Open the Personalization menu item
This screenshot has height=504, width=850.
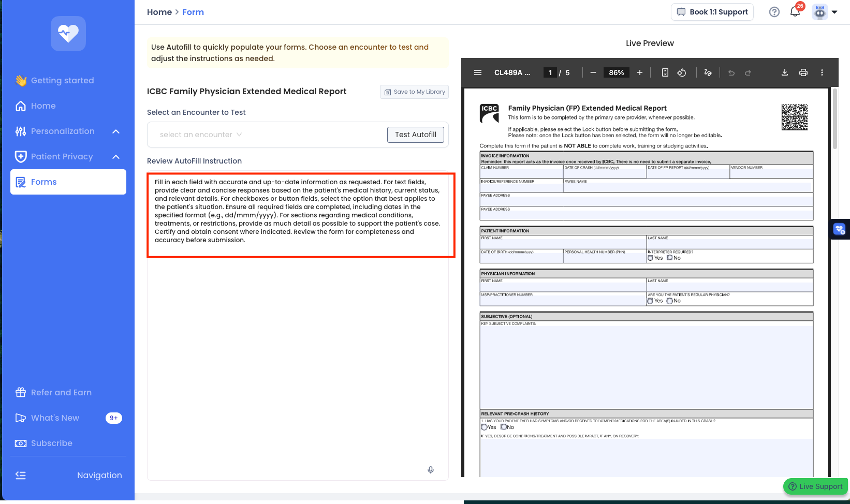(x=63, y=131)
